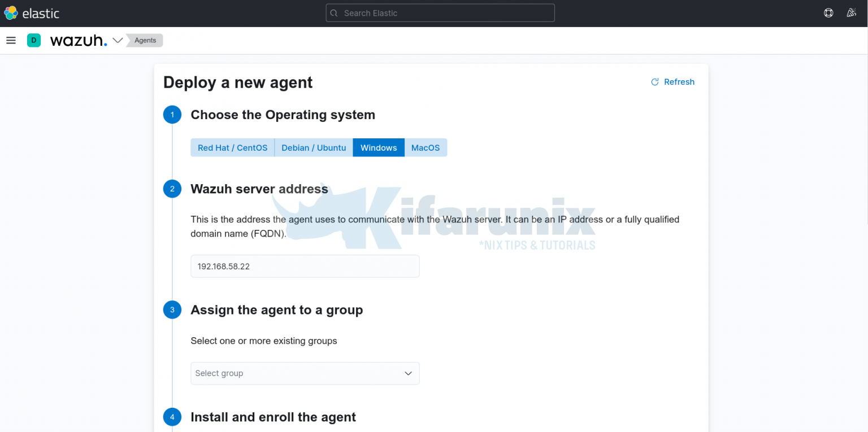The width and height of the screenshot is (868, 432).
Task: Open the Select group dropdown
Action: coord(305,373)
